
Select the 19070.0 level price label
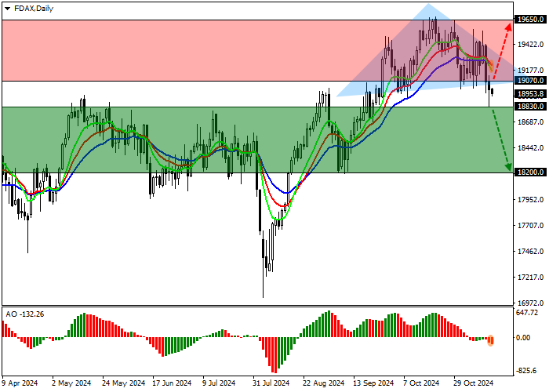(x=530, y=81)
